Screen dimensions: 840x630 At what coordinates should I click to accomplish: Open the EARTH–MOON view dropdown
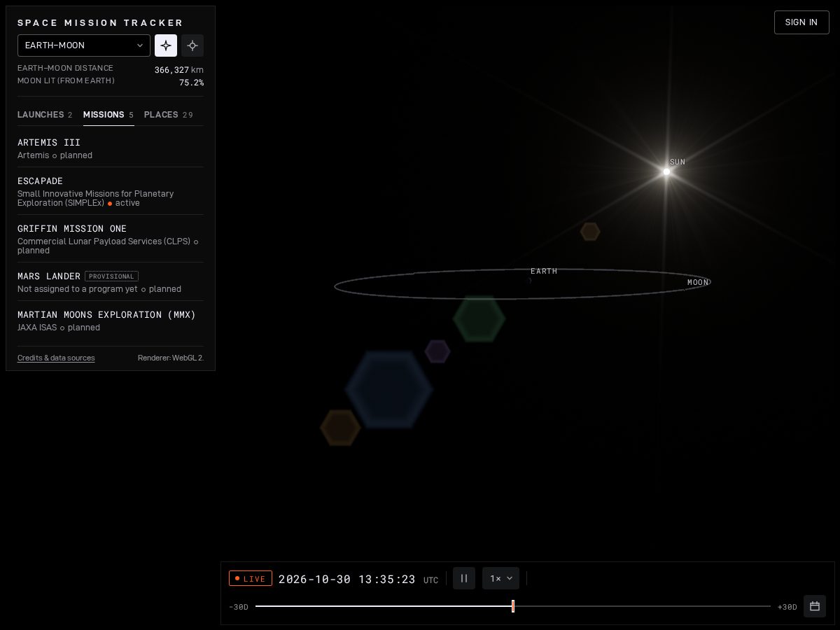(84, 45)
